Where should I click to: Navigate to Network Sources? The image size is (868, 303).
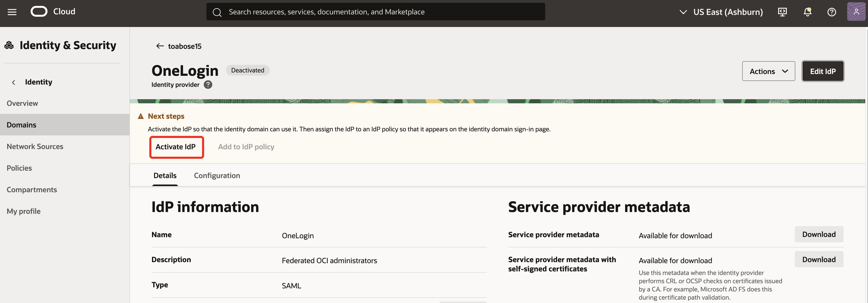[35, 146]
